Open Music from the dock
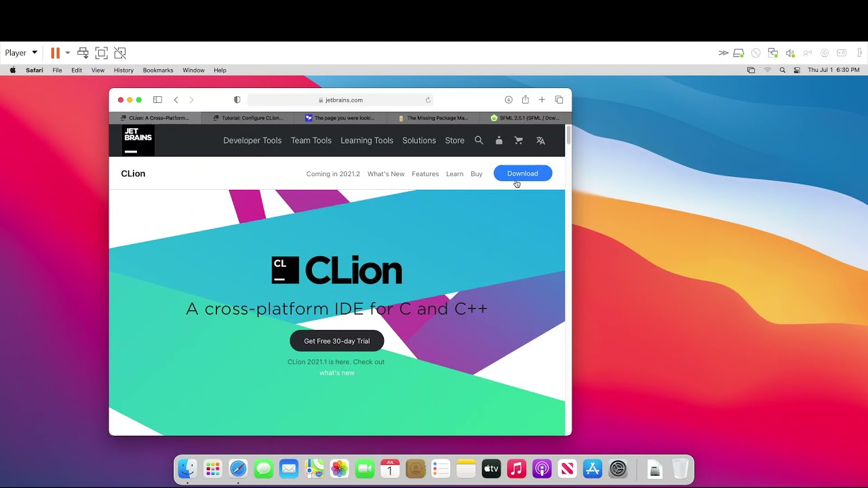The image size is (868, 488). (x=517, y=468)
